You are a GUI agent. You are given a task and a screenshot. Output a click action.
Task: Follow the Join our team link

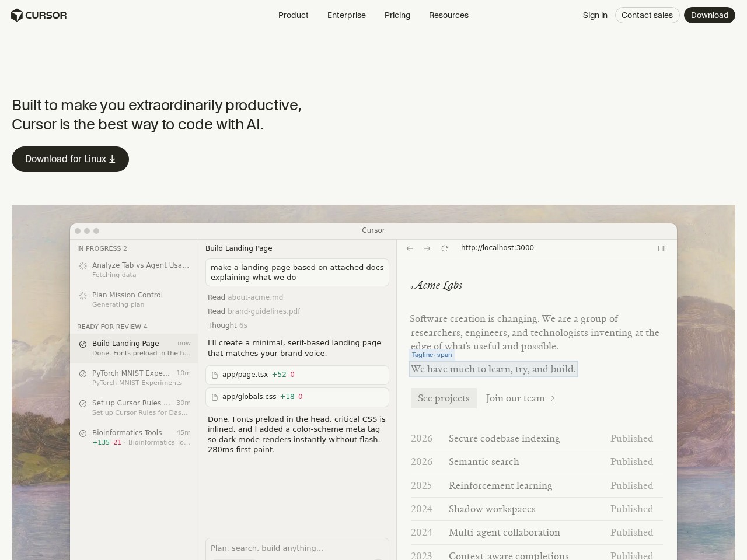pos(519,398)
